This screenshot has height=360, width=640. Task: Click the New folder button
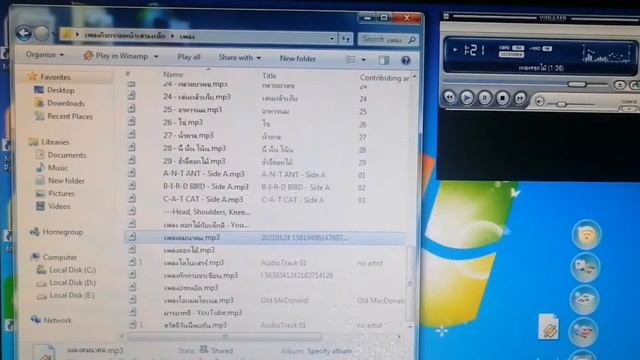(x=298, y=59)
